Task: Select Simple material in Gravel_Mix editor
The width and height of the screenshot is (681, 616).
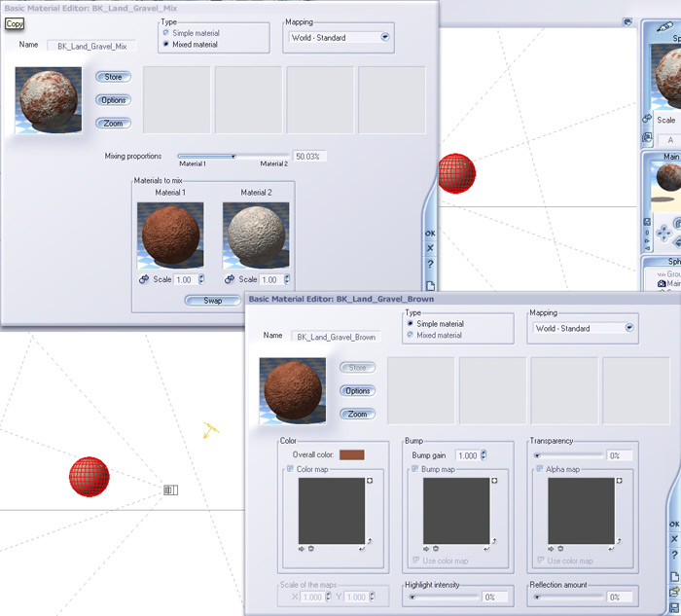Action: coord(165,33)
